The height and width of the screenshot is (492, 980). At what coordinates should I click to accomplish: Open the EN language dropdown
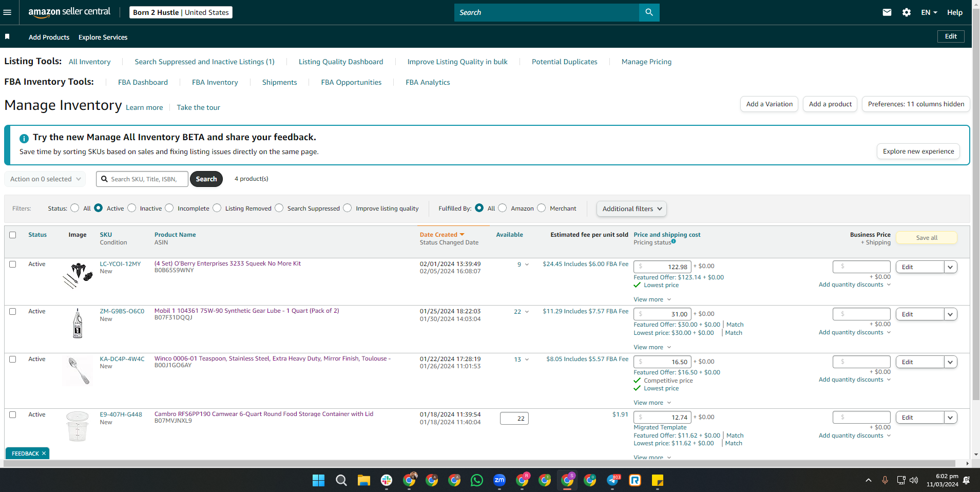[929, 12]
